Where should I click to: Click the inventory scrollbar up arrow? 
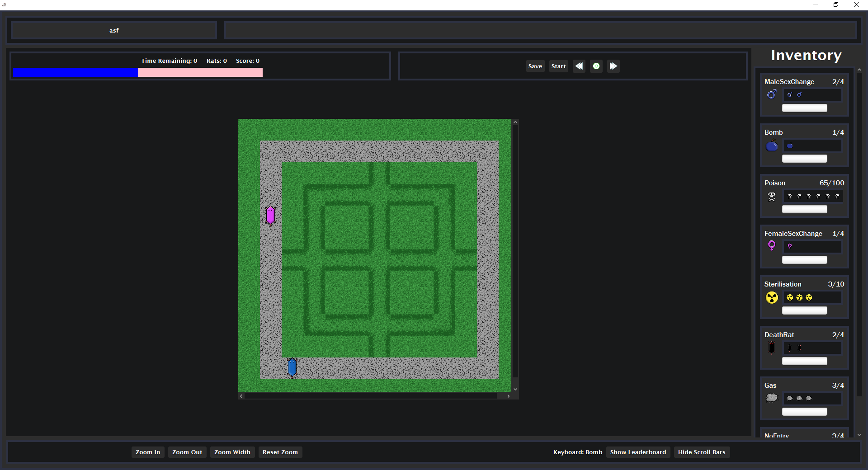tap(859, 70)
